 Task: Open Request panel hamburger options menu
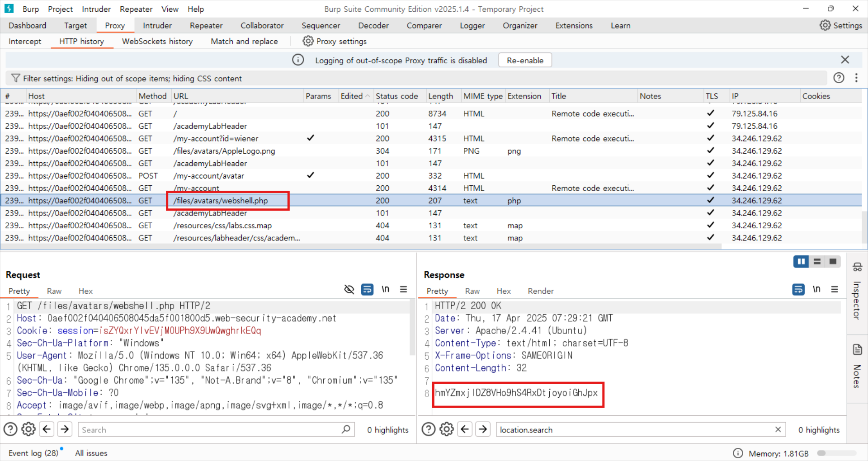pyautogui.click(x=404, y=289)
